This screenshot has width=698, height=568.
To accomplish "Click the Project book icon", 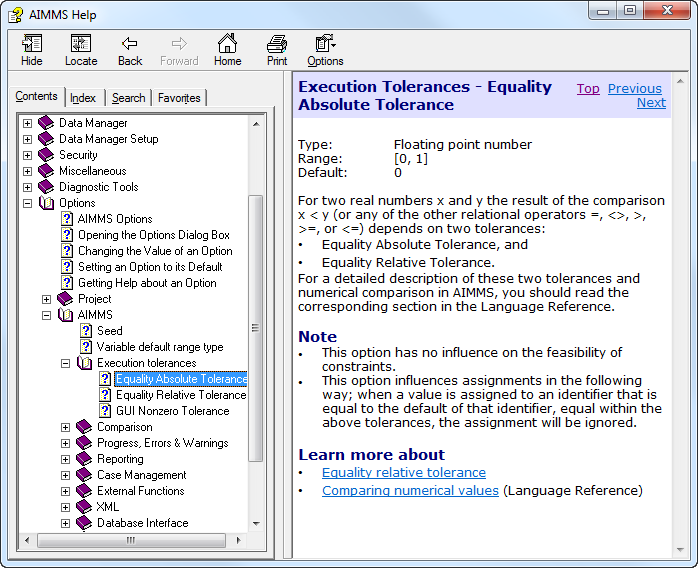I will click(x=65, y=299).
